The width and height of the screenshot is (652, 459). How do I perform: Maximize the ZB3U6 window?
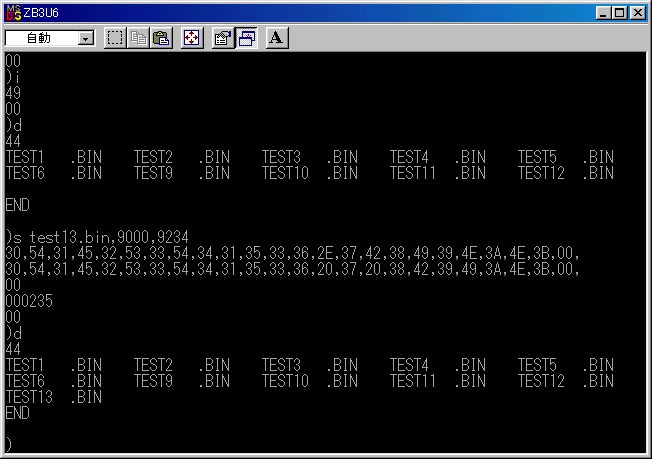pos(620,13)
